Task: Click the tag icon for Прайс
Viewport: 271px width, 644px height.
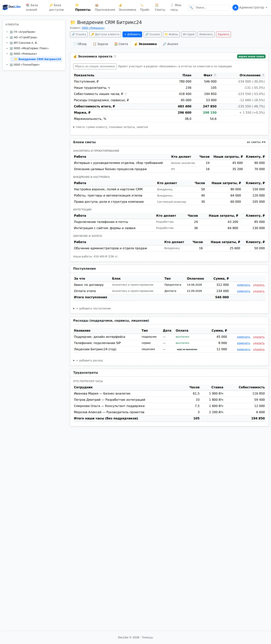Action: 142,5
